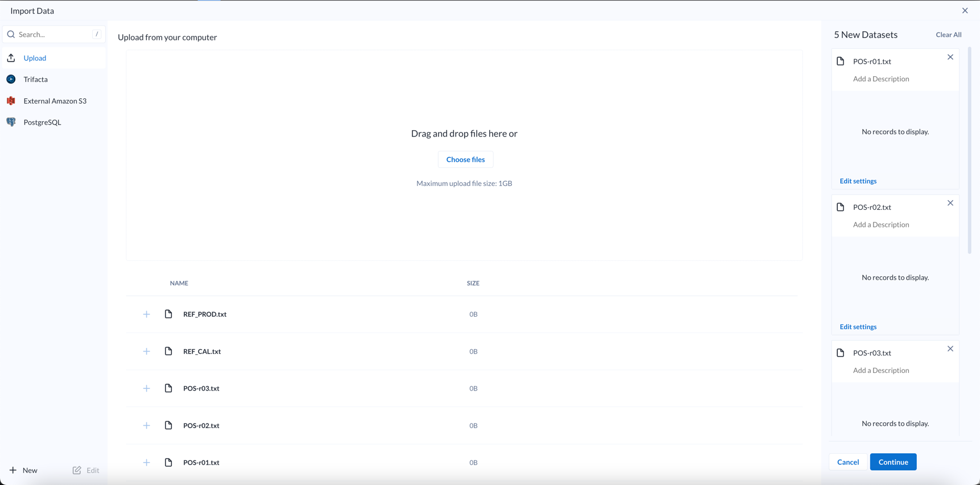Close the Import Data dialog
Screen dimensions: 980x485
(x=965, y=11)
